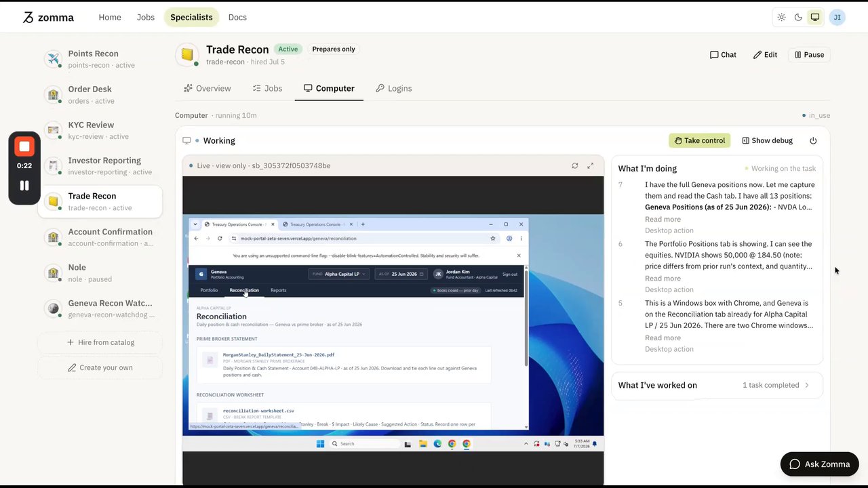
Task: Open File Explorer from taskbar
Action: (x=422, y=444)
